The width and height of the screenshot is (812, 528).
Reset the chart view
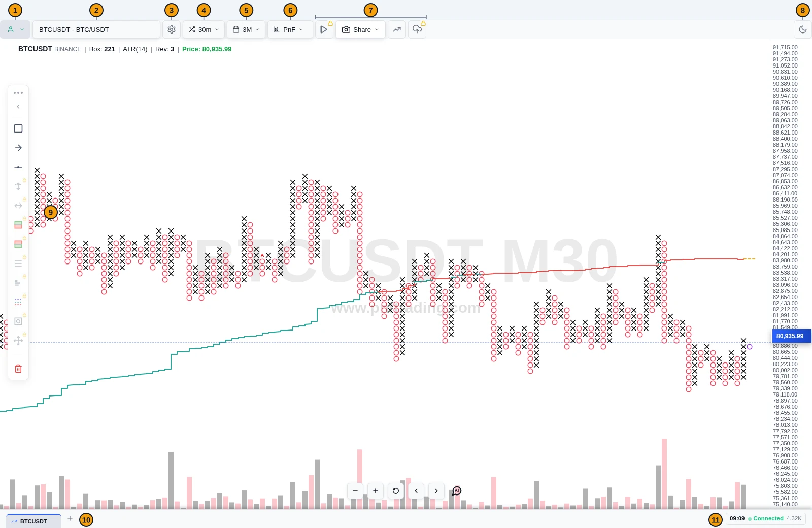tap(396, 491)
